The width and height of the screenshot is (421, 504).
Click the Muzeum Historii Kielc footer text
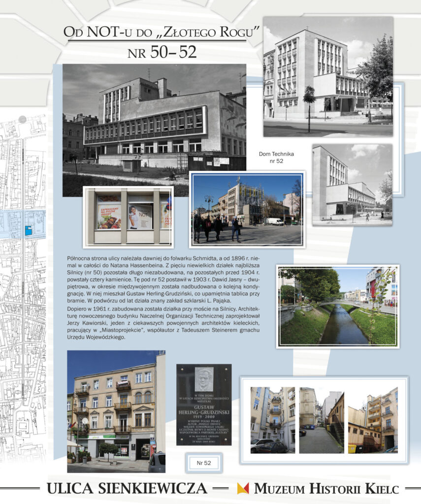click(326, 489)
